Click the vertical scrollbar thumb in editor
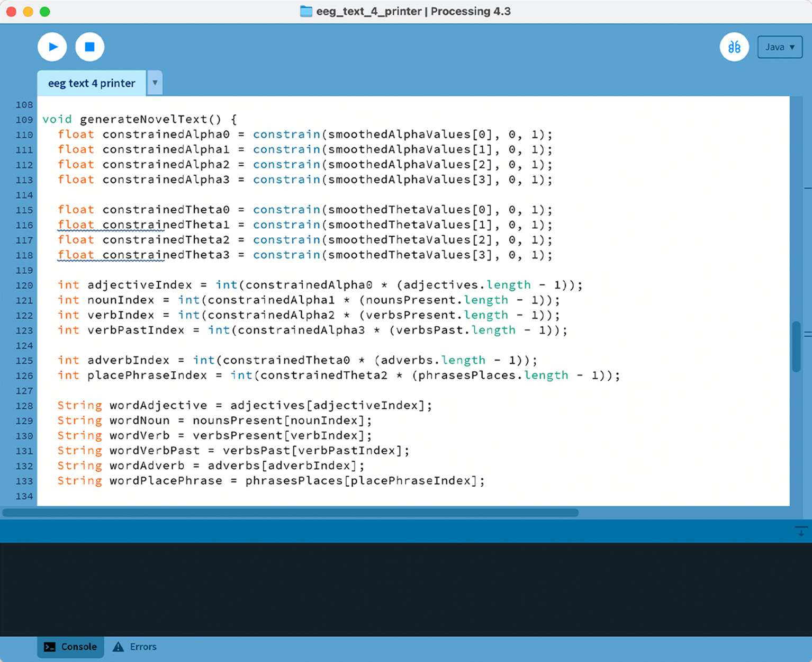This screenshot has height=662, width=812. coord(796,347)
